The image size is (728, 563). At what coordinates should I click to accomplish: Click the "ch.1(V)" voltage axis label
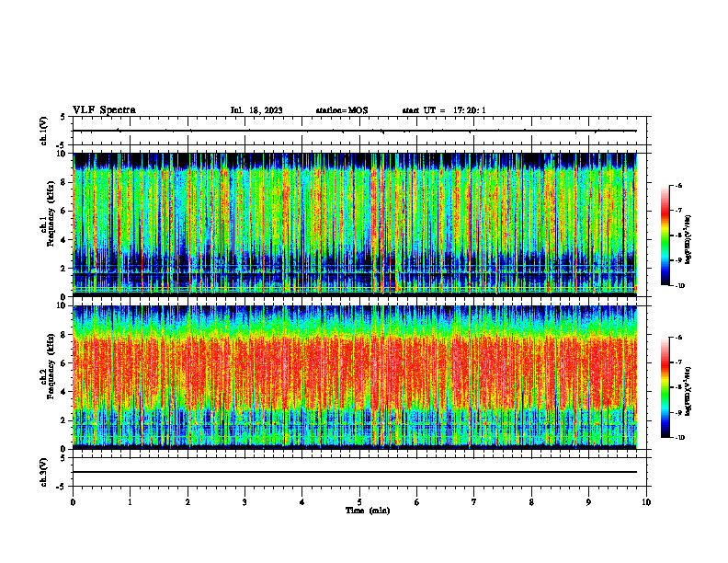click(x=44, y=131)
